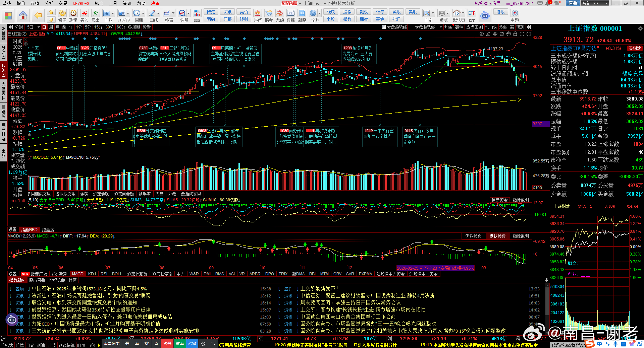Click the multicolor grid icon at toolbar start
This screenshot has width=644, height=348.
click(8, 15)
